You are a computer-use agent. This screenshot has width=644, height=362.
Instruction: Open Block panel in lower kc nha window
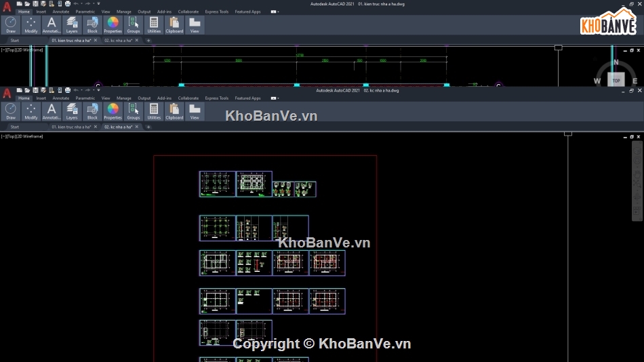92,111
